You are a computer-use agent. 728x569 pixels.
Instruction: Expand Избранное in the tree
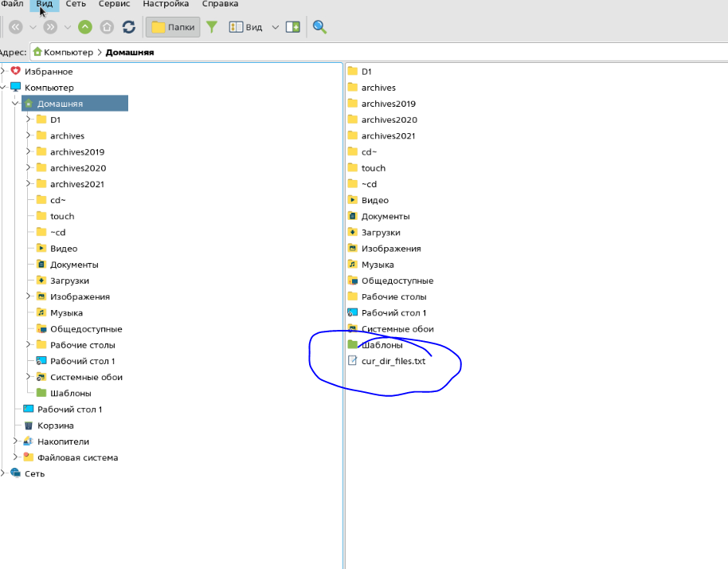click(x=2, y=71)
